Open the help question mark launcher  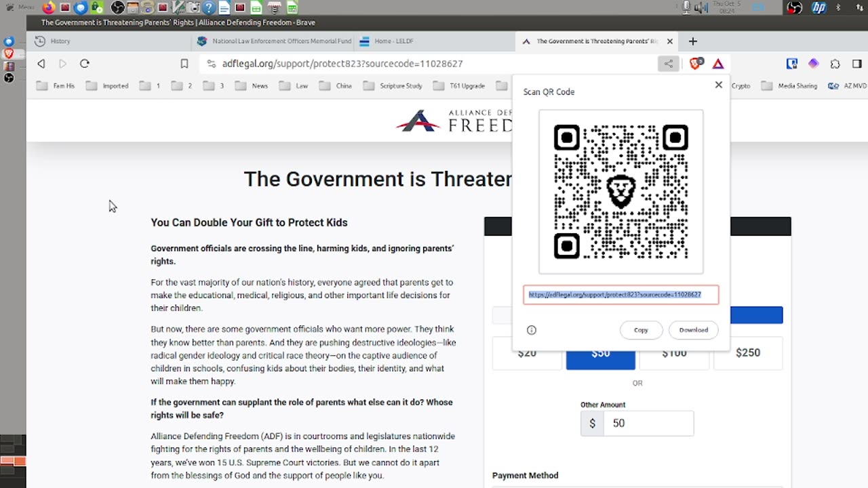208,7
